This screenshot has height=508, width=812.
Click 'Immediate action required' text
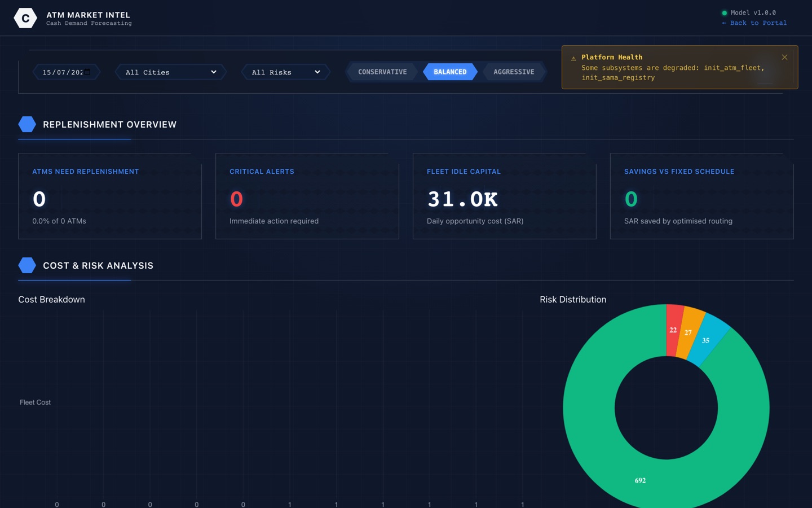click(x=274, y=221)
